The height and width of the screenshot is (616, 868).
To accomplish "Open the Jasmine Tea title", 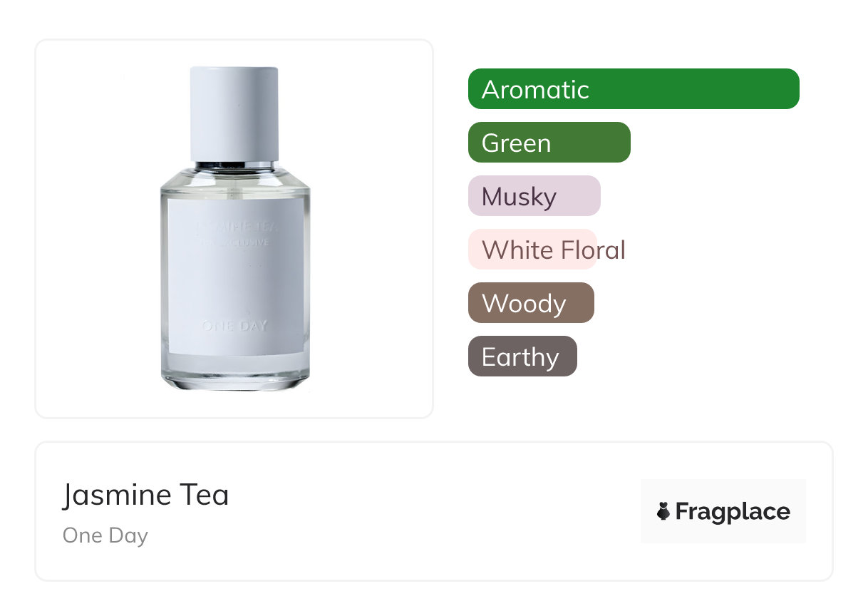I will point(145,495).
